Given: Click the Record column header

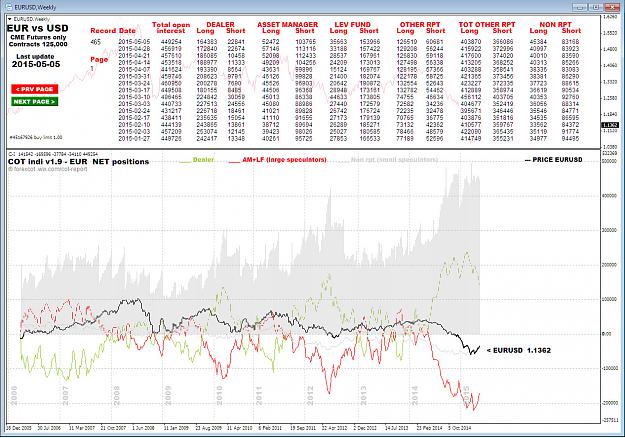Looking at the screenshot, I should click(x=103, y=31).
